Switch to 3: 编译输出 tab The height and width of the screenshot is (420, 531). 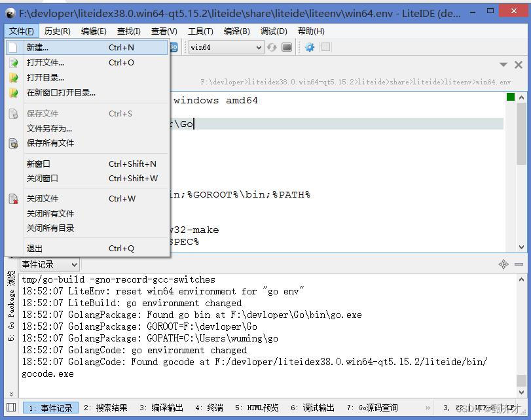(x=161, y=408)
